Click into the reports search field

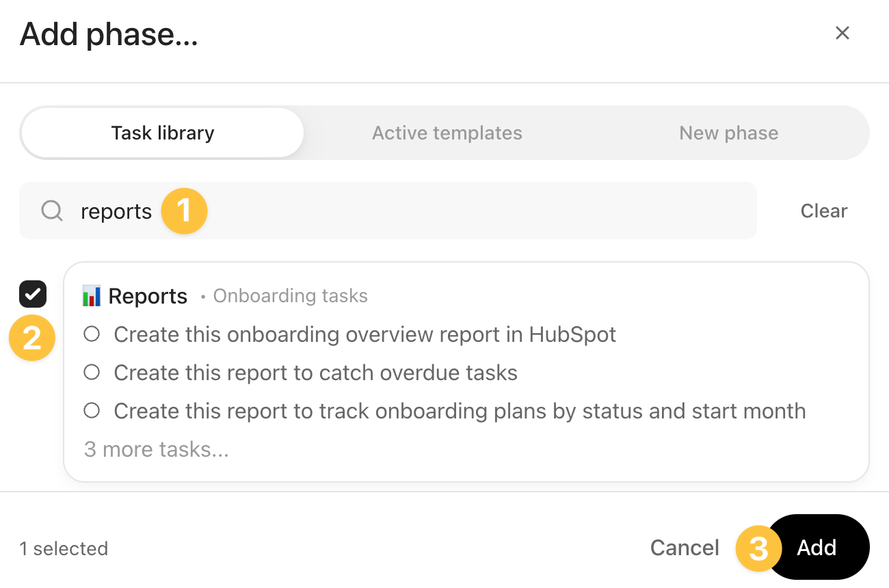tap(444, 211)
